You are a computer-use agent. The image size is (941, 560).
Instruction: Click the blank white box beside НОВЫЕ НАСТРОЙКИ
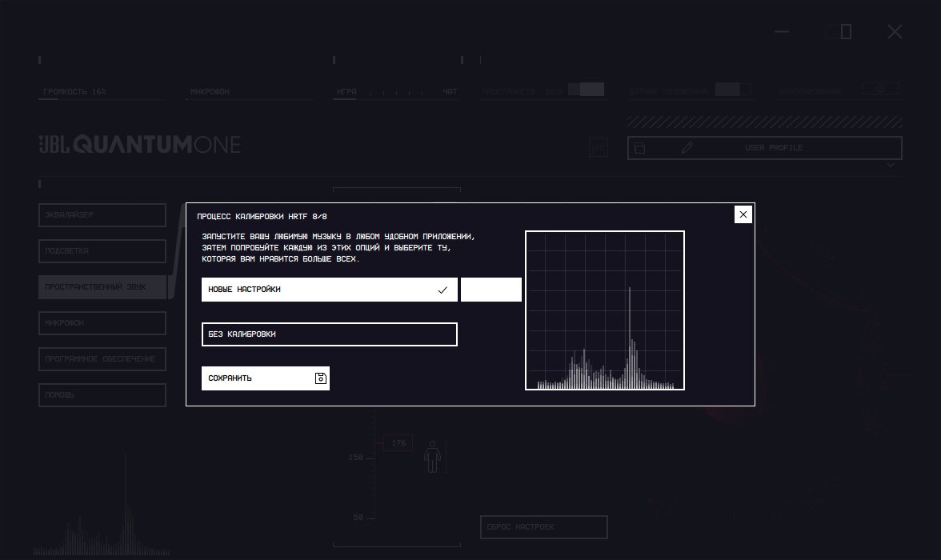(491, 290)
